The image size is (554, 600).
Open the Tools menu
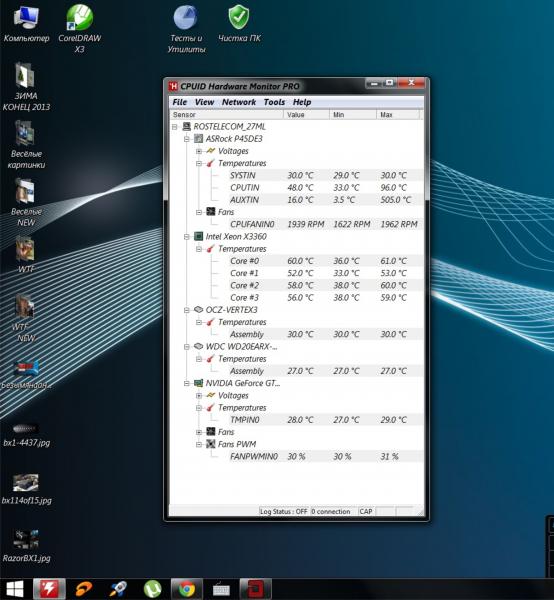click(x=274, y=102)
